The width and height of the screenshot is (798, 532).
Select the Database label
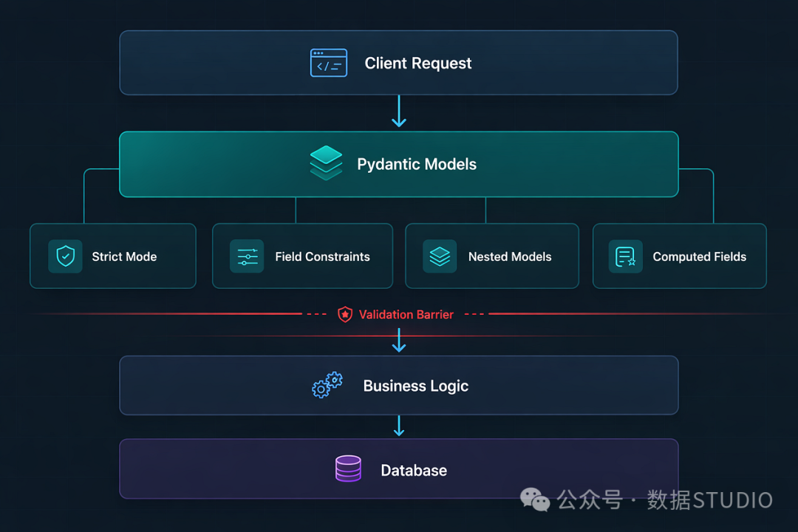(x=414, y=471)
